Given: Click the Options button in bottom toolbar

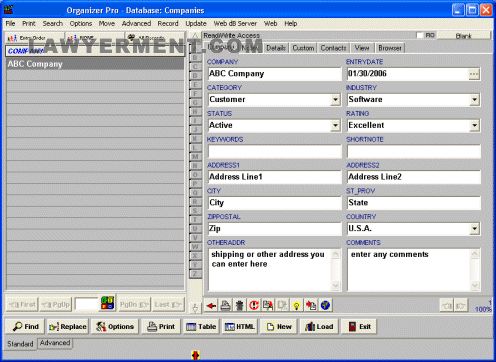Looking at the screenshot, I should [x=114, y=327].
